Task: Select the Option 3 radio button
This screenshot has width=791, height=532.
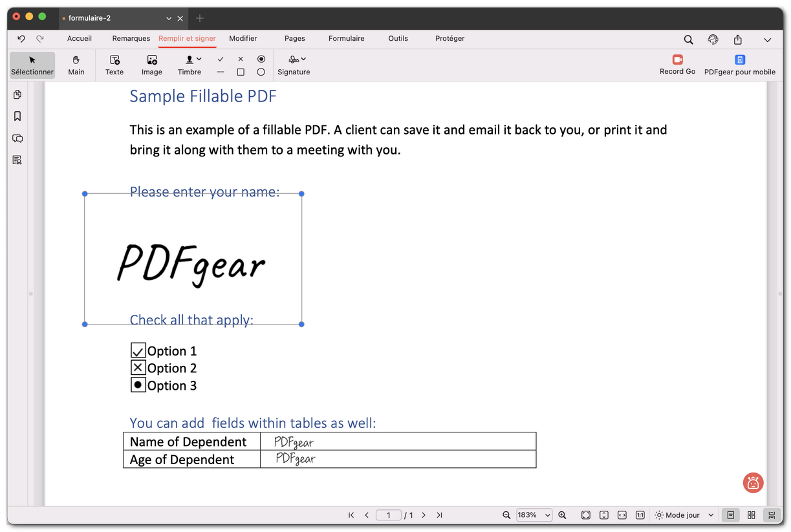Action: click(x=138, y=385)
